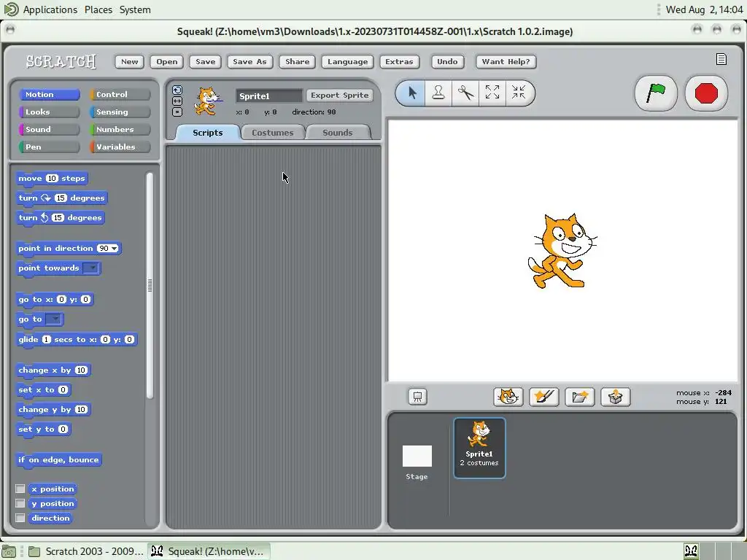Select Sprite1 in the sprite list
This screenshot has width=747, height=560.
479,448
